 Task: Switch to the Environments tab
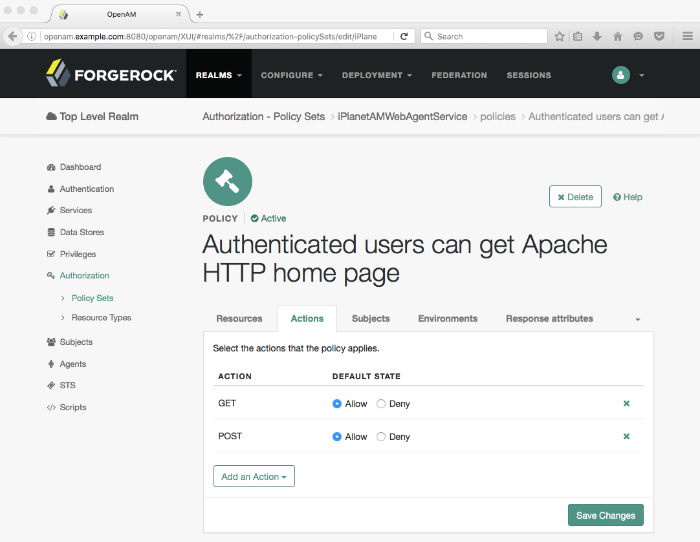[x=448, y=318]
